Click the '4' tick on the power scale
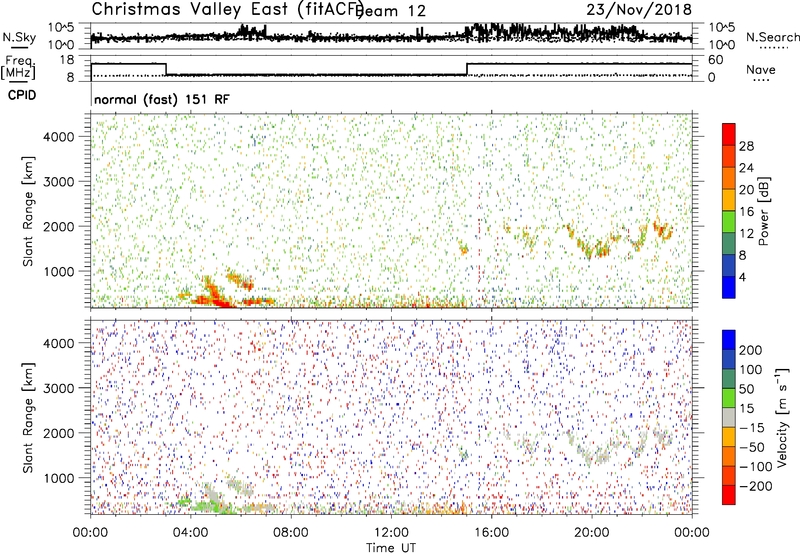This screenshot has height=554, width=800. pyautogui.click(x=742, y=277)
